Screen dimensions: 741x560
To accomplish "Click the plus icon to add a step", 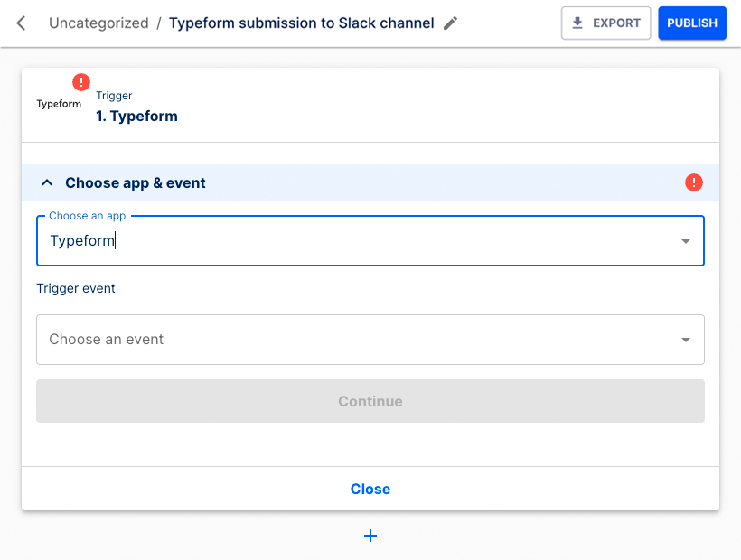I will pos(370,536).
